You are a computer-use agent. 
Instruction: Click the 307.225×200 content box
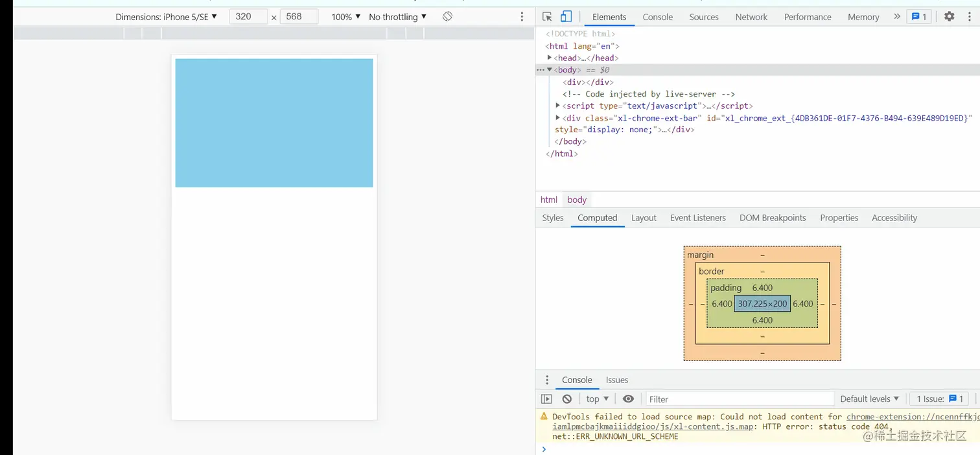point(762,303)
